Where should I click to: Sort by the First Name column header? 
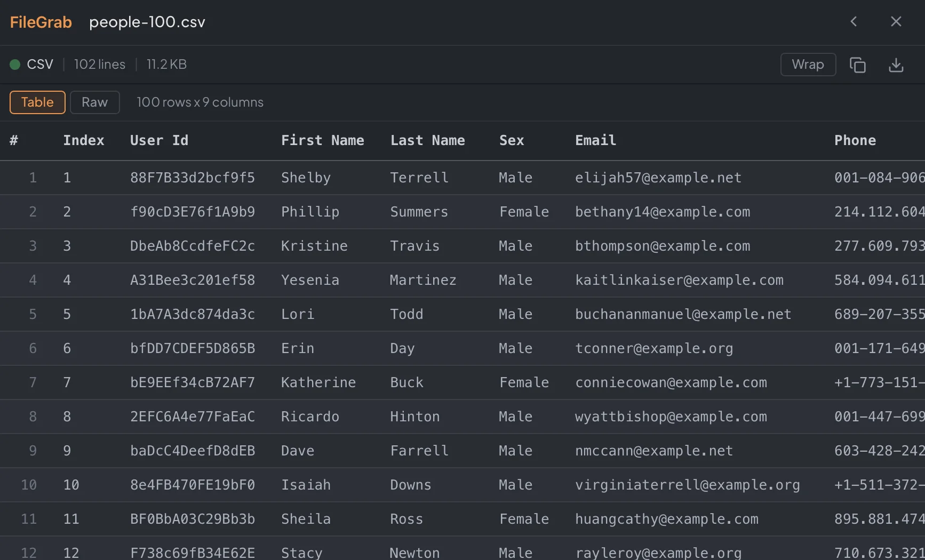point(322,140)
